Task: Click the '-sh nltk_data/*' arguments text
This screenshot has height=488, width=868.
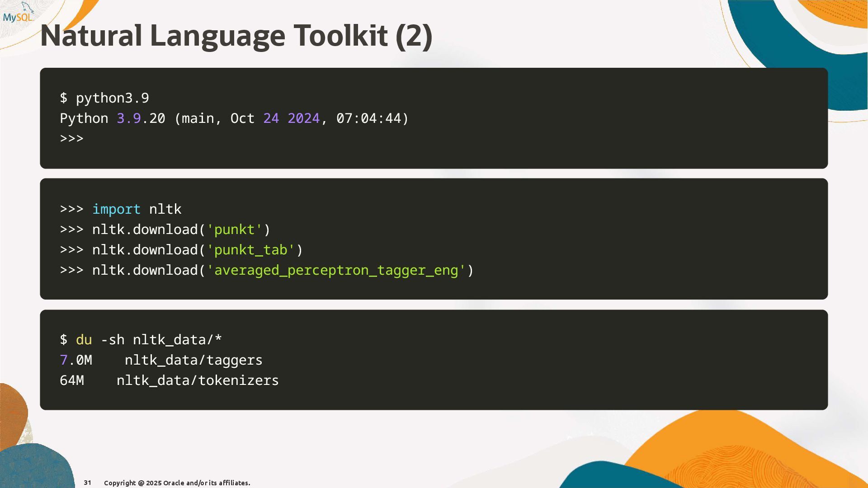Action: [x=161, y=340]
